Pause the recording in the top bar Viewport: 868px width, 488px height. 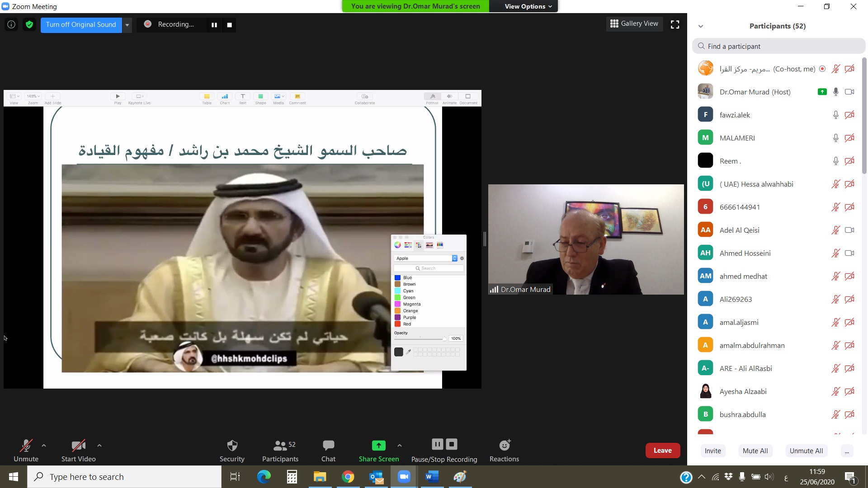tap(214, 25)
